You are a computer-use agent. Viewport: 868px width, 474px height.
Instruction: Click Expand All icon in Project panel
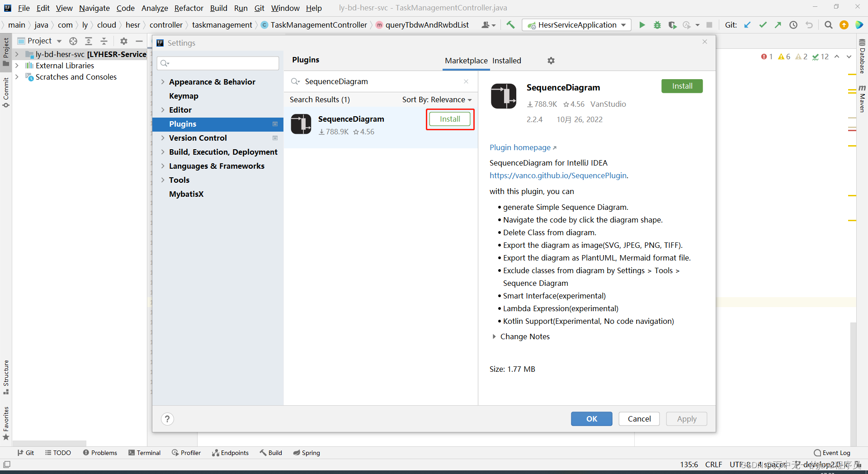[x=89, y=41]
